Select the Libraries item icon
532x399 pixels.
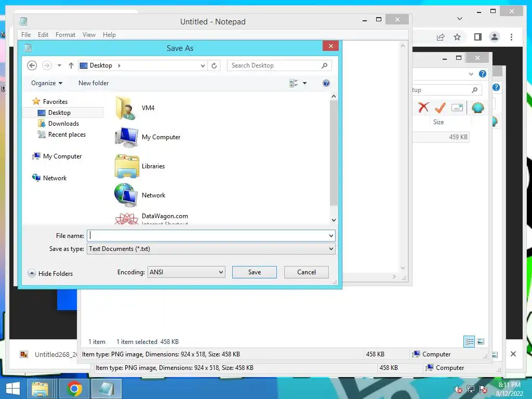pyautogui.click(x=127, y=166)
